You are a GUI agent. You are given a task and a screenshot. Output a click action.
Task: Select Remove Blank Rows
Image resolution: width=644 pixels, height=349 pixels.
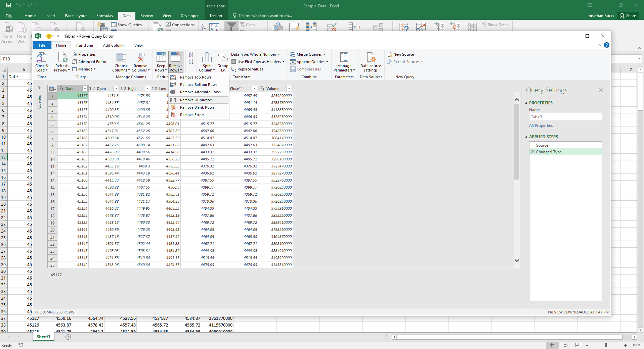click(x=199, y=107)
